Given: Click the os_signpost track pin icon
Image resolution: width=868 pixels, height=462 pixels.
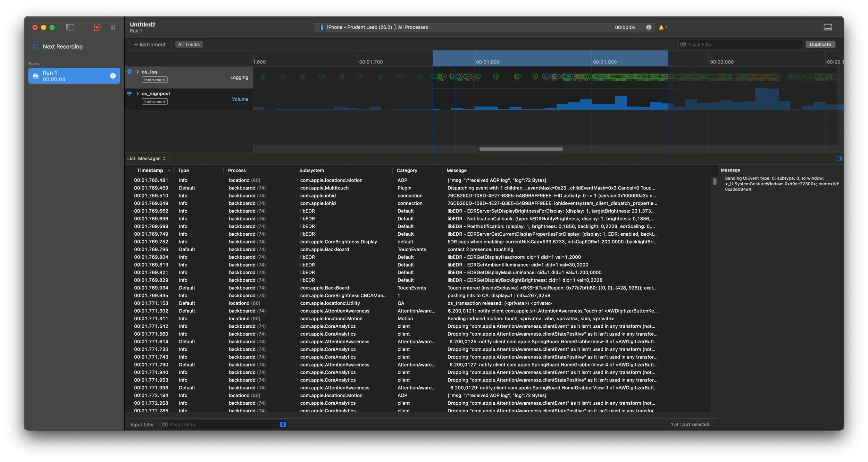Looking at the screenshot, I should pyautogui.click(x=130, y=93).
